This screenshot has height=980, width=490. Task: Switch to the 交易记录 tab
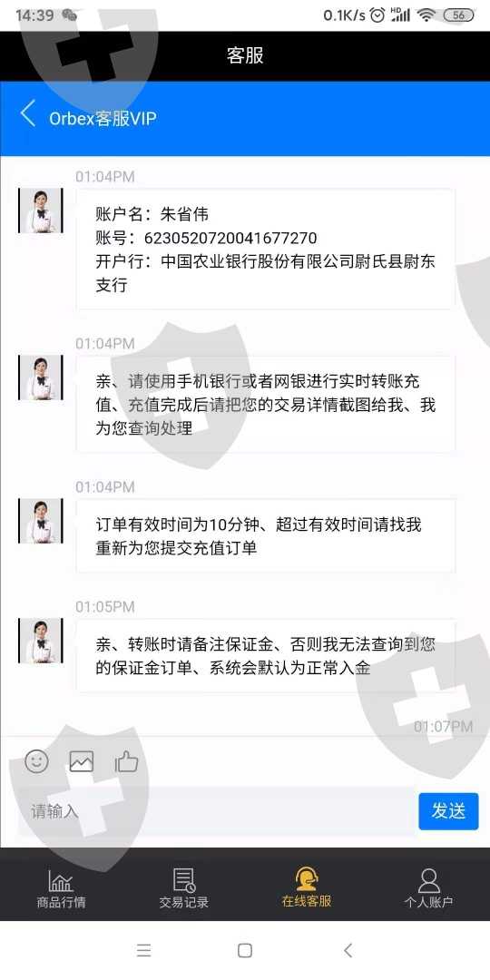(x=183, y=888)
